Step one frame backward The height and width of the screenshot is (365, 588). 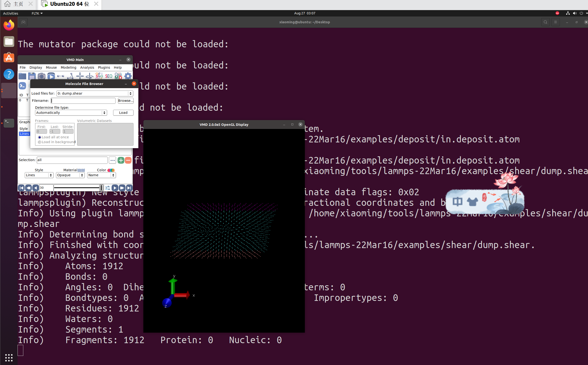pos(36,188)
